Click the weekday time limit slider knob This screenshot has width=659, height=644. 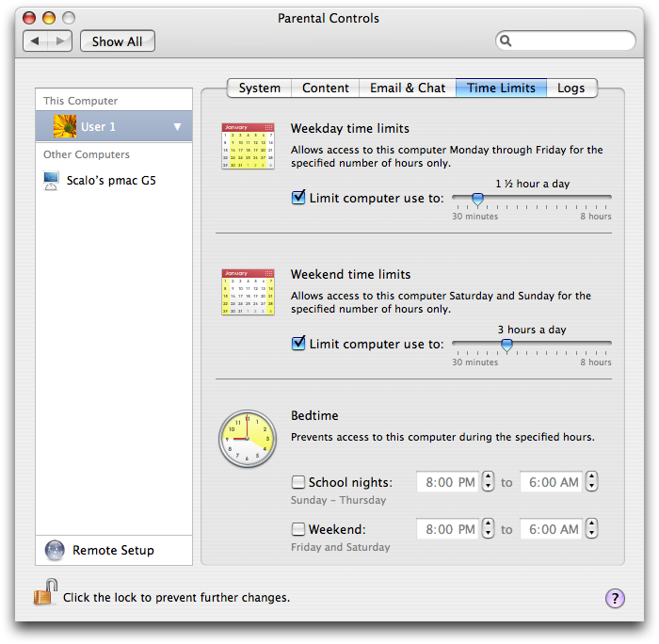point(477,199)
